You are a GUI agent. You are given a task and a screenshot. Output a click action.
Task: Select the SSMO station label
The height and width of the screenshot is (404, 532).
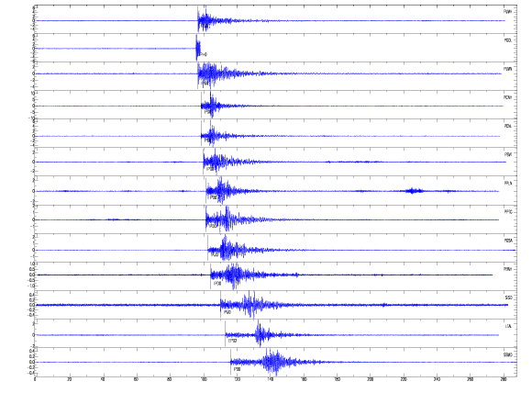(x=508, y=355)
